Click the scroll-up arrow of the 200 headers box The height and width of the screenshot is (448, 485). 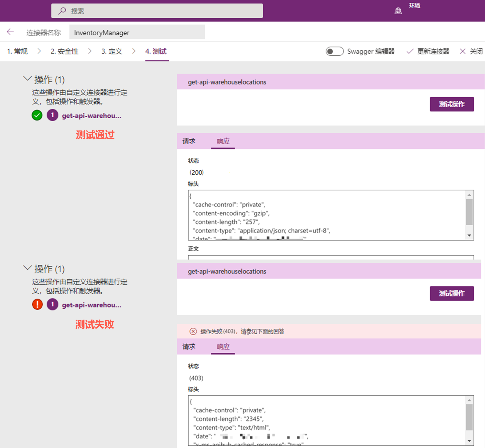469,195
